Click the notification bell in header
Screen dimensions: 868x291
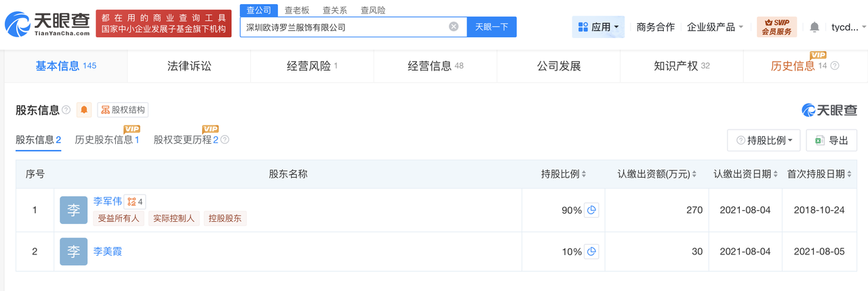tap(814, 27)
